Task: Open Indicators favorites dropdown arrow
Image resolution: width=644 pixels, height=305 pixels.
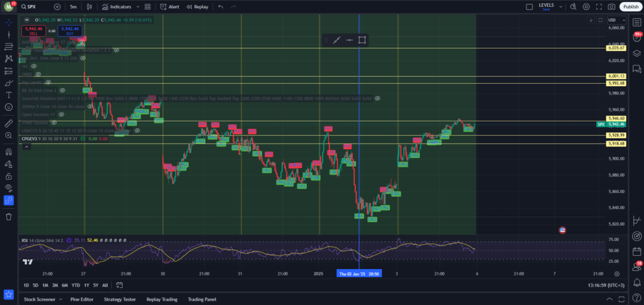Action: 138,6
